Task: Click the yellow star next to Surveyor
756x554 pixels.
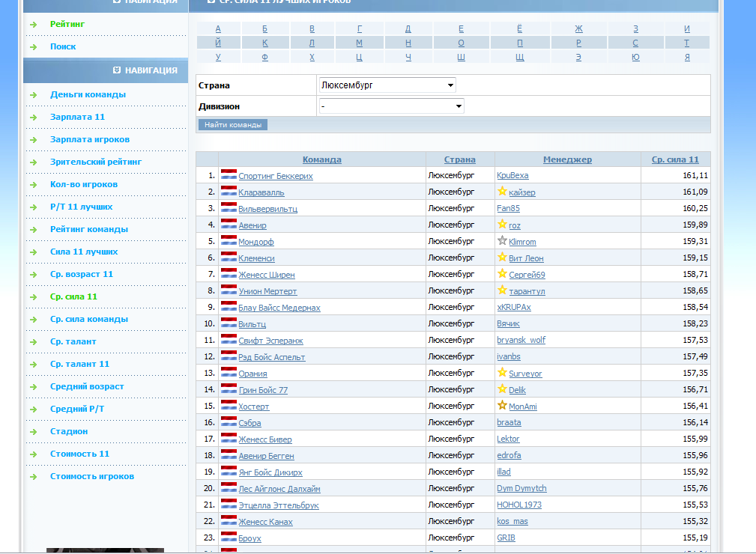Action: [502, 372]
